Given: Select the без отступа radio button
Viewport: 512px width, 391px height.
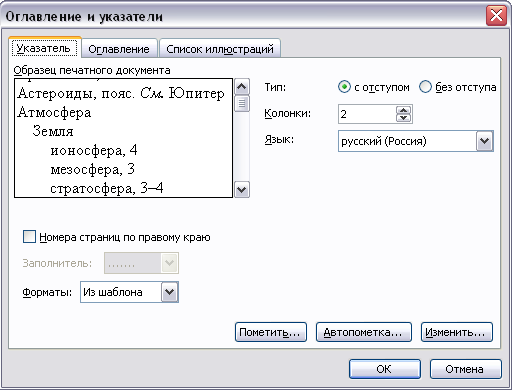Looking at the screenshot, I should 425,87.
